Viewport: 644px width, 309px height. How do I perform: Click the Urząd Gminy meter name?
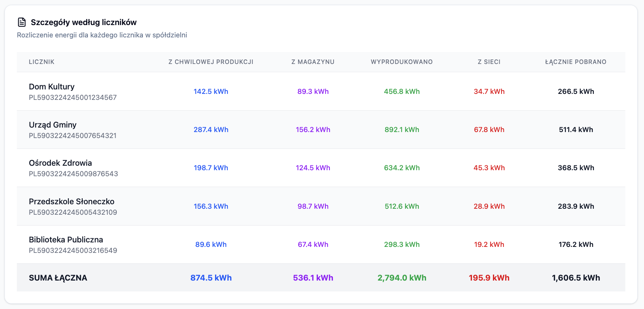pos(53,125)
